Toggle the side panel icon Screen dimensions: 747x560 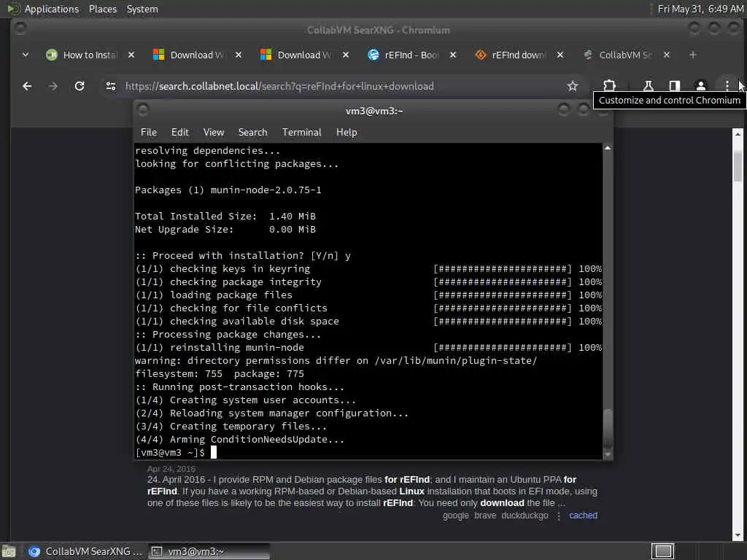click(675, 86)
